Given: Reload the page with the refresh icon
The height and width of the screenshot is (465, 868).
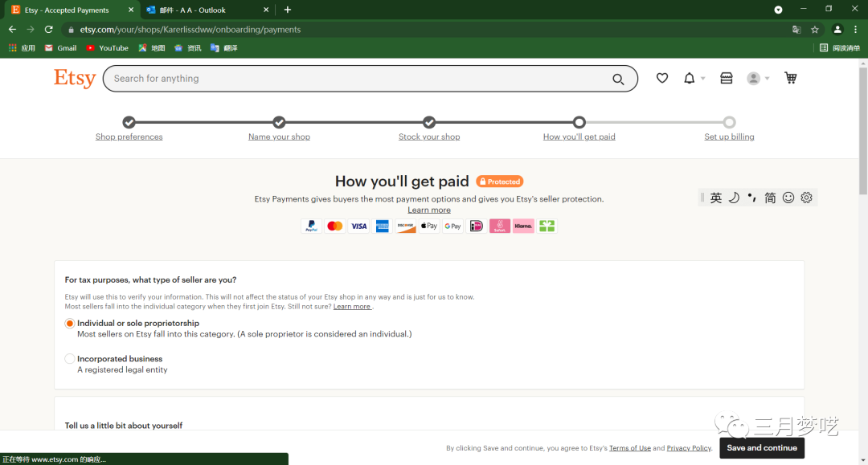Looking at the screenshot, I should 48,30.
